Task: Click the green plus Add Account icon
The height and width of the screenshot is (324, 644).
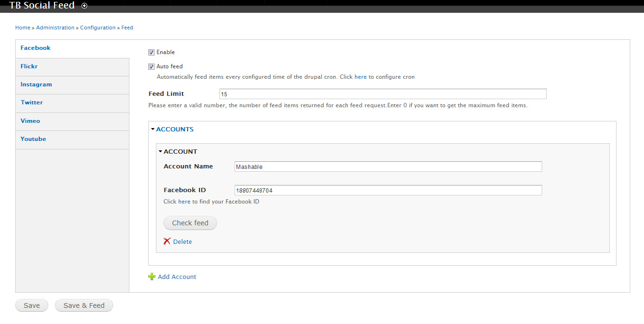Action: click(x=152, y=277)
